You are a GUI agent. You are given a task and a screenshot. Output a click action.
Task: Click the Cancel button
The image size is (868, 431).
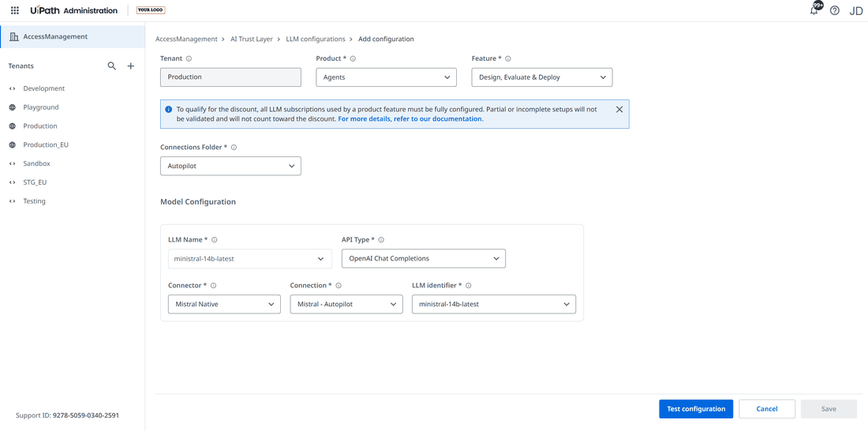click(x=767, y=409)
